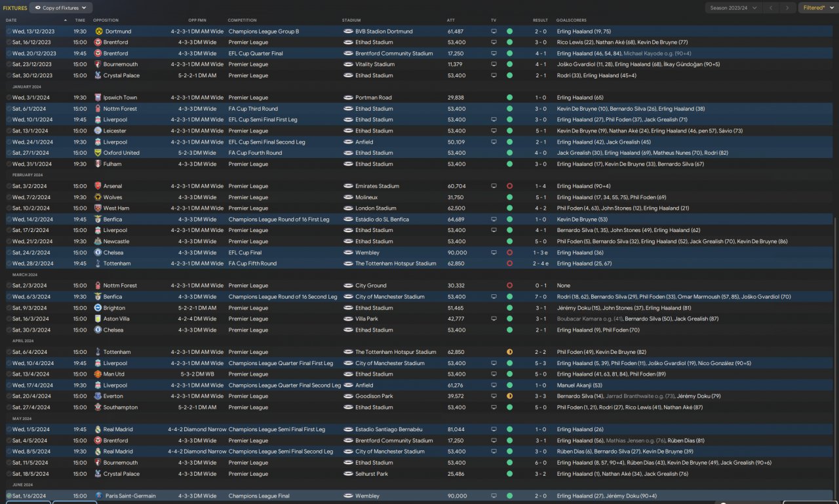Click the Aston Villa club badge

point(98,319)
